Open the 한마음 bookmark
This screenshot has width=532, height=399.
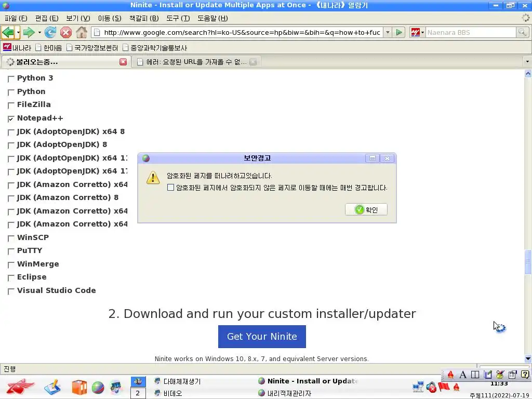coord(49,47)
